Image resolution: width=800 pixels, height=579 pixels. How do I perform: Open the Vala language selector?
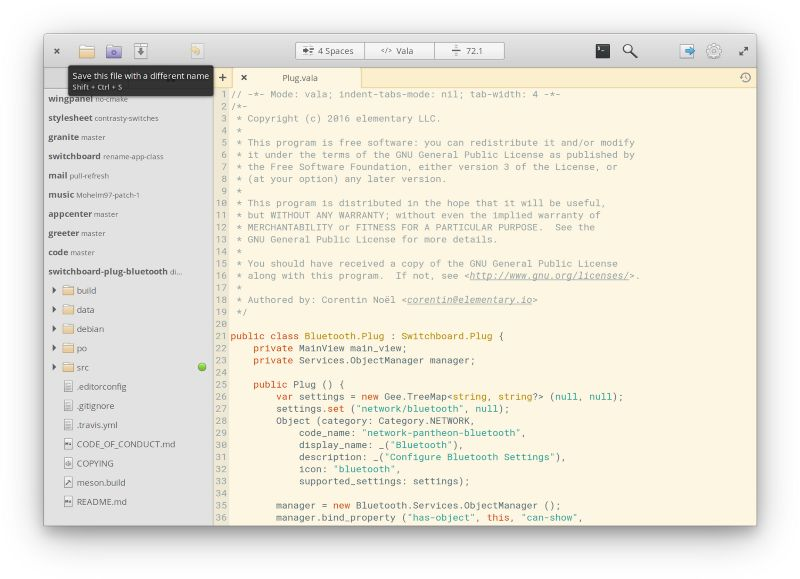[x=399, y=50]
